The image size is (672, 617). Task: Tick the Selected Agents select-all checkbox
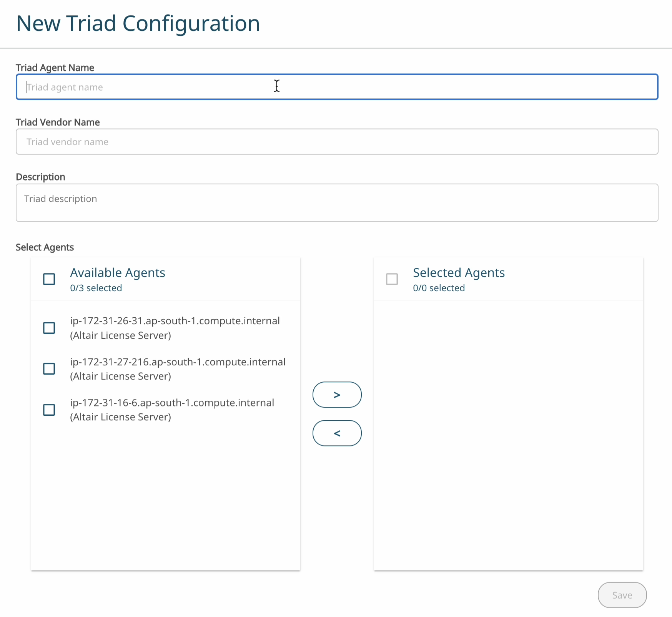(x=392, y=279)
